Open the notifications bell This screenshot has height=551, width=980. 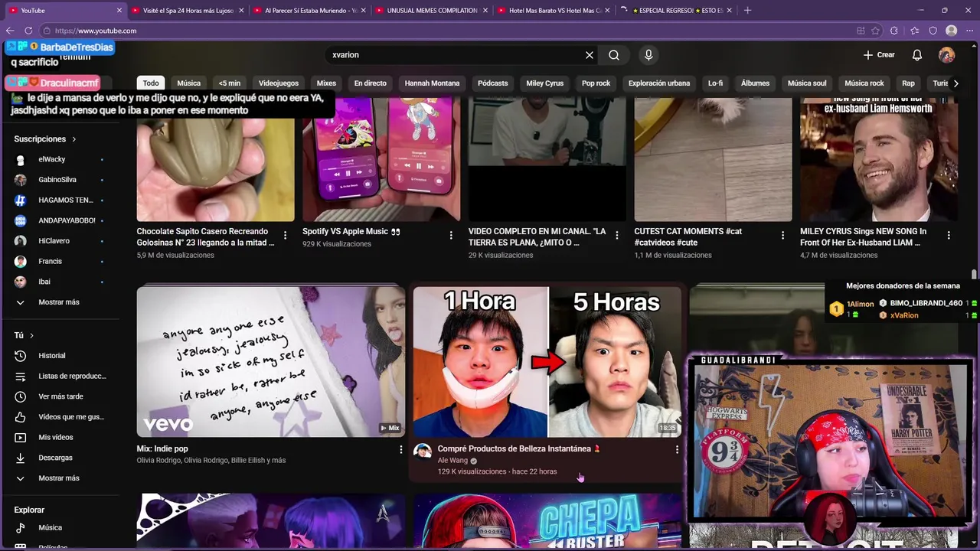tap(917, 55)
